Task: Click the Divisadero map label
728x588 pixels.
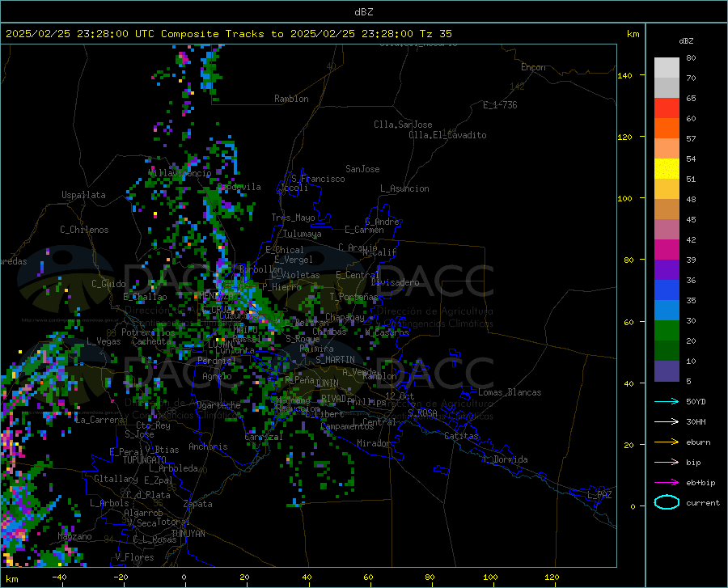Action: 395,282
